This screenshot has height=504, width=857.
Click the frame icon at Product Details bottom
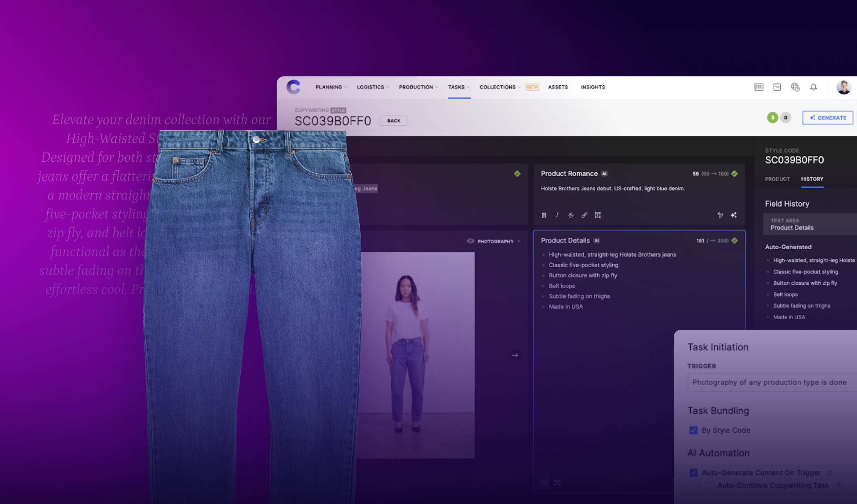click(557, 482)
